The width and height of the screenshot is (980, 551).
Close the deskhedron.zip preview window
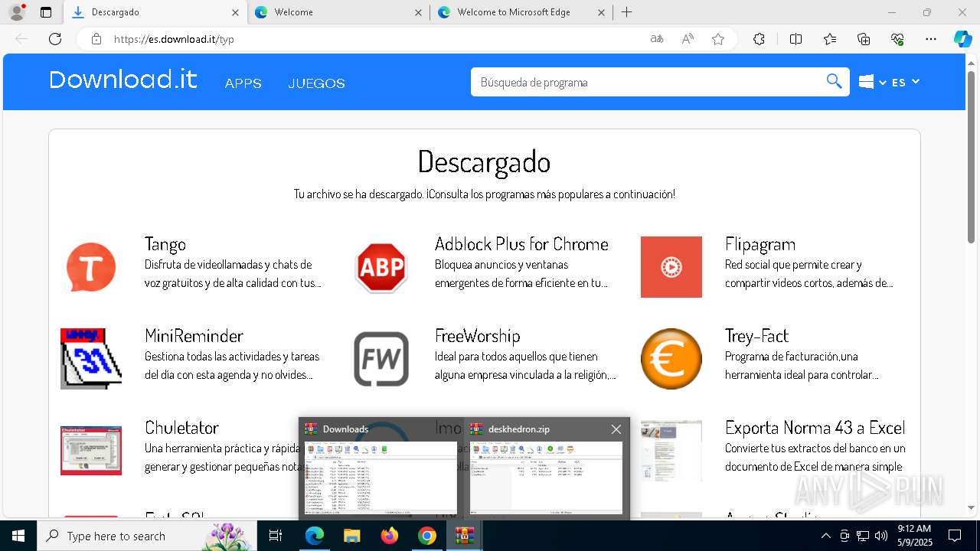point(616,429)
